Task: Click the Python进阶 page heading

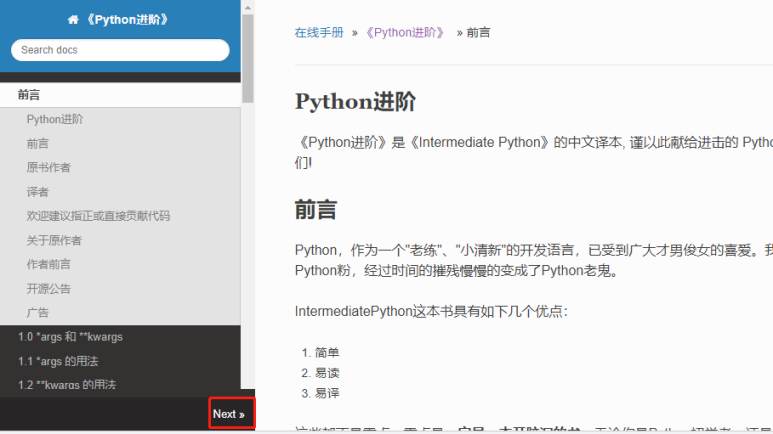Action: (x=355, y=102)
